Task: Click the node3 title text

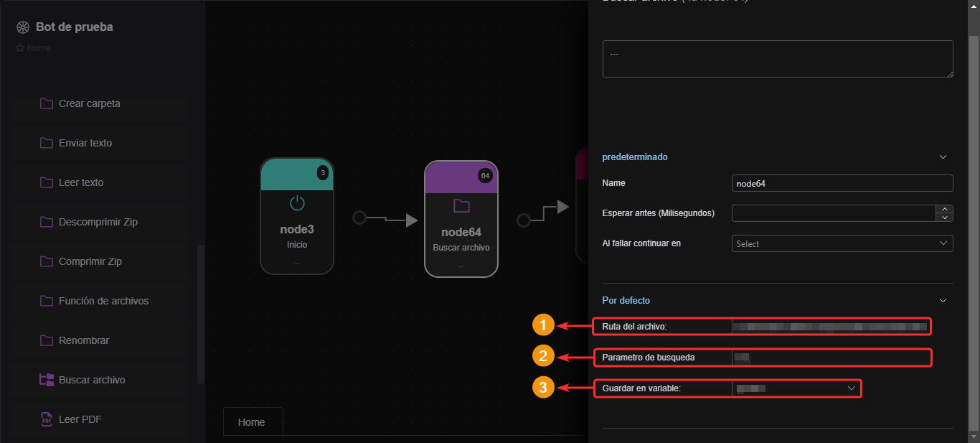Action: [297, 230]
